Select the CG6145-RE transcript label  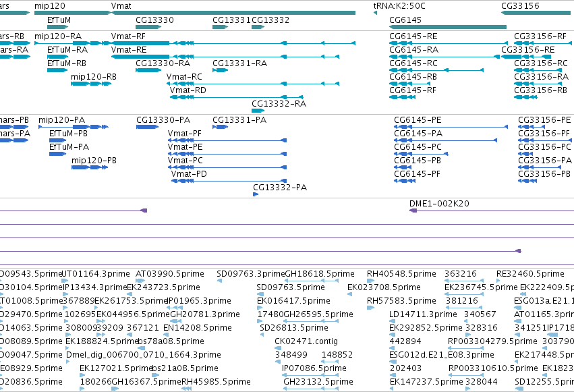point(413,36)
